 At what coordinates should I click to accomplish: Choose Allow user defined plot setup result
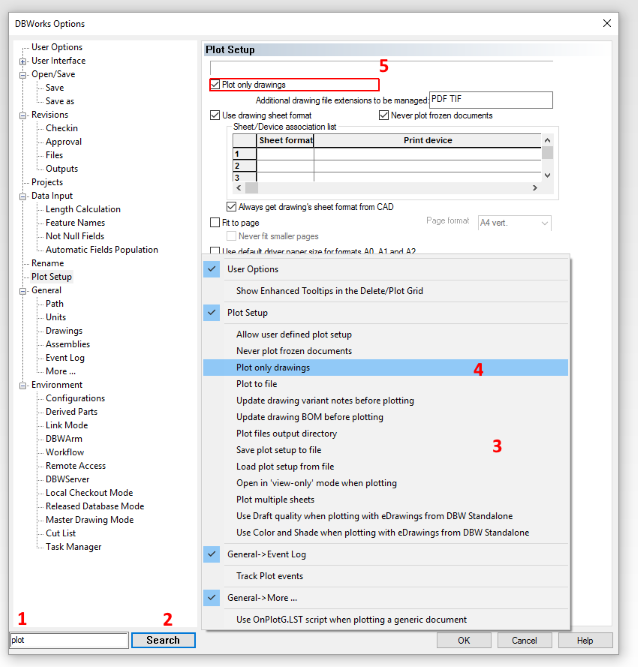coord(385,335)
